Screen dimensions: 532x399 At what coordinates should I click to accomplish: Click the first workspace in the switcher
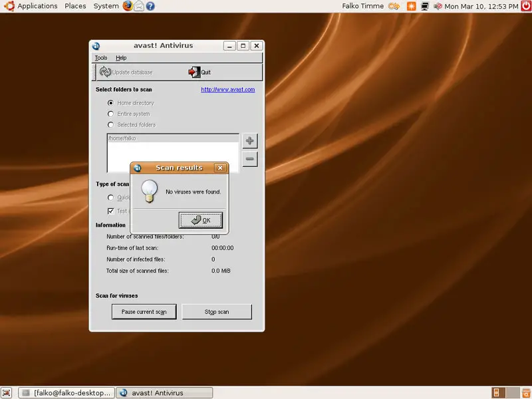498,393
